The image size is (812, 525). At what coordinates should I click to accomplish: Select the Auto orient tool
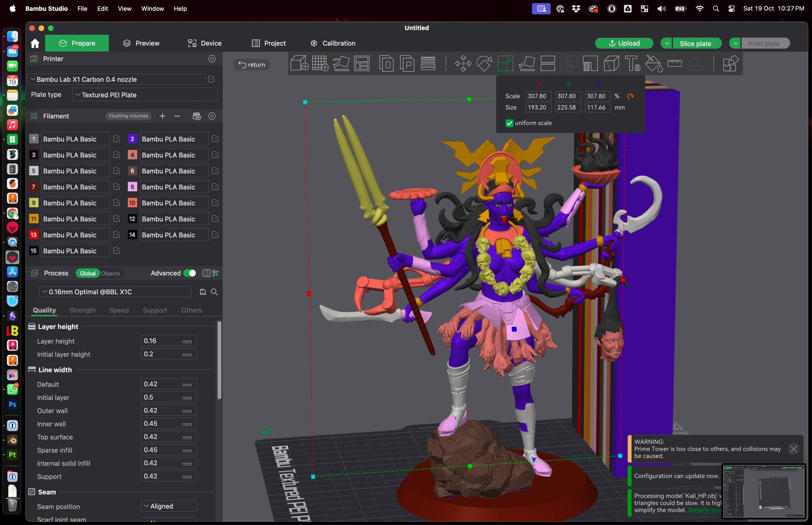[341, 64]
